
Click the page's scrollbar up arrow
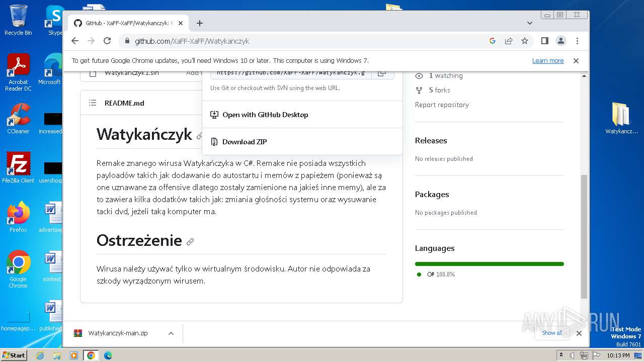(x=584, y=76)
